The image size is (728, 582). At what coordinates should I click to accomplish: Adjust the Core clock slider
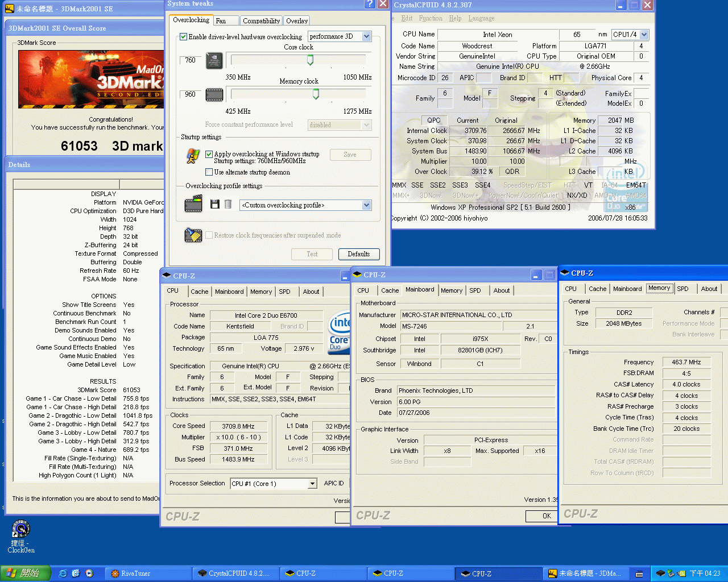[310, 60]
